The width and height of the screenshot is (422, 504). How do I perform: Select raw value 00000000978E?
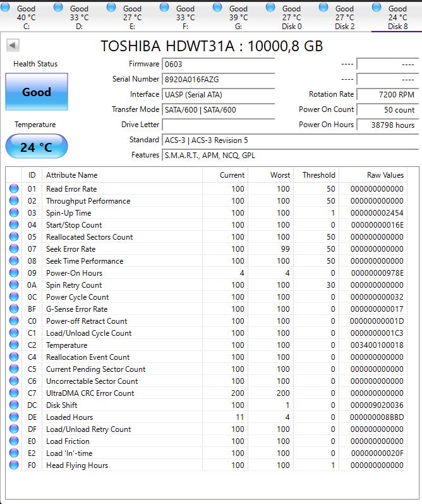377,273
